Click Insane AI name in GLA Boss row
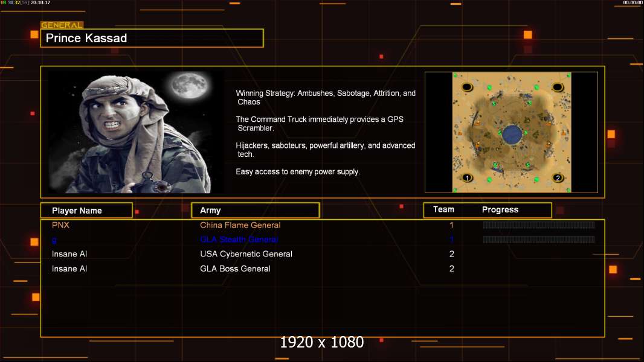 (x=69, y=268)
